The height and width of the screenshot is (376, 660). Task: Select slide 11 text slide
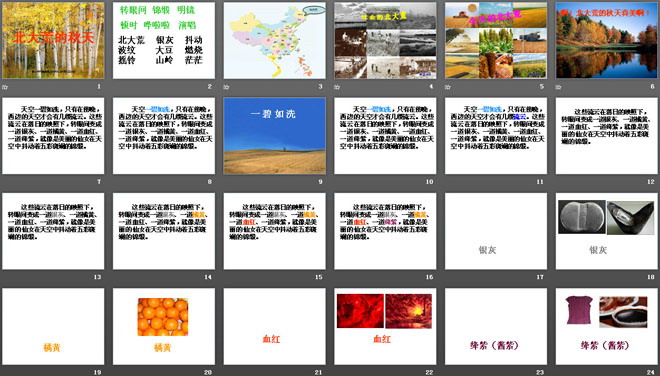tap(496, 136)
